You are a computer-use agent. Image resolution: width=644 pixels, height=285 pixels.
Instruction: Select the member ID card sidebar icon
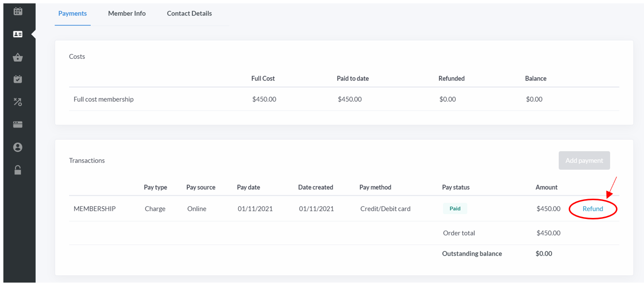coord(18,34)
